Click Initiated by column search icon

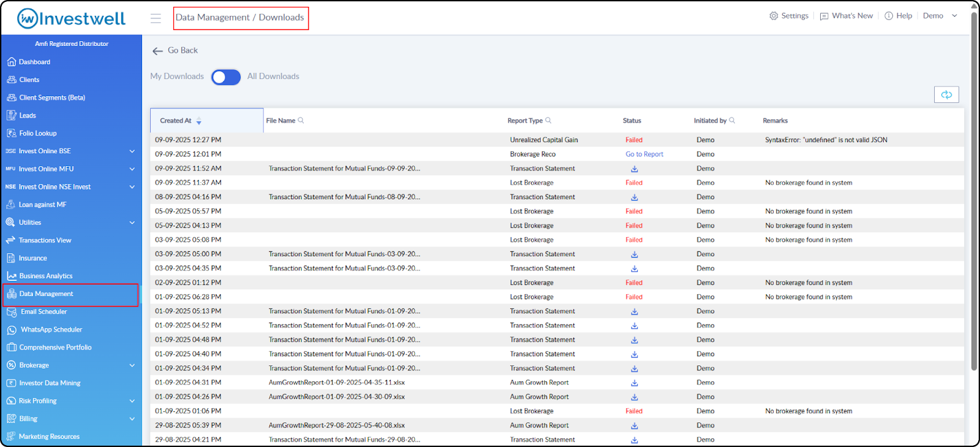[732, 120]
